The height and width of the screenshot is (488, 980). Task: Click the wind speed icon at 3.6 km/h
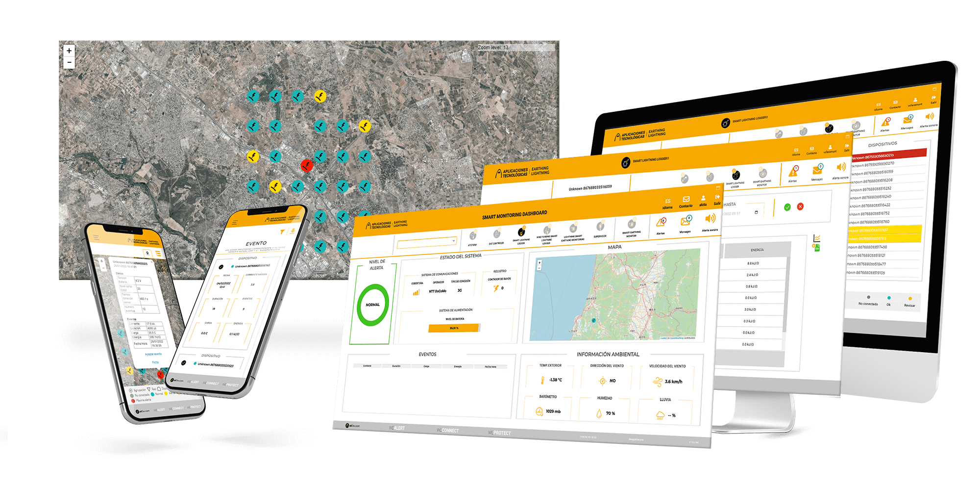tap(658, 382)
